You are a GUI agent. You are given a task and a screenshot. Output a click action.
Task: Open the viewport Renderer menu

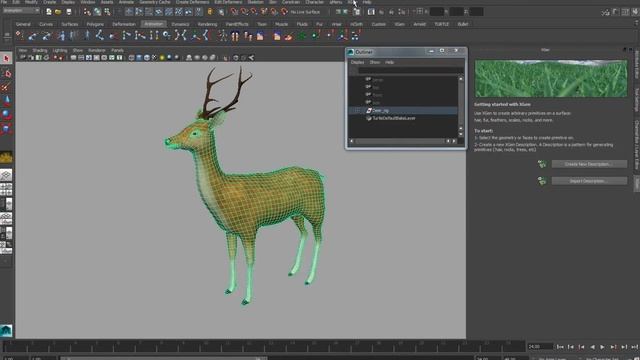point(97,50)
